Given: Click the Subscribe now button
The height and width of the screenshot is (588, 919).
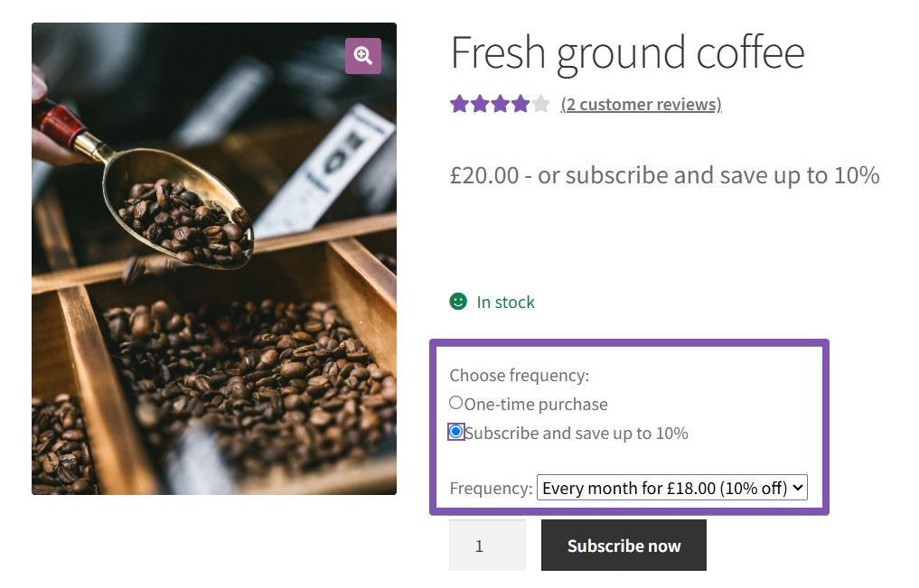Looking at the screenshot, I should point(624,545).
